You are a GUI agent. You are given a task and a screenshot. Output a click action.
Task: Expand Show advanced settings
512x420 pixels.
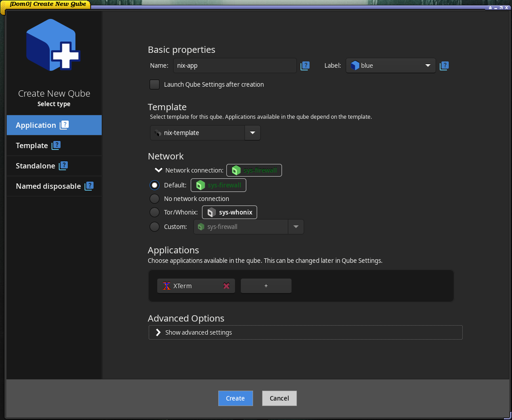point(199,332)
